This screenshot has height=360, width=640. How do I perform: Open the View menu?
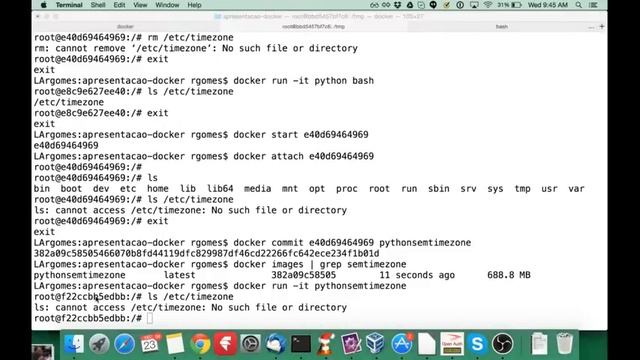pos(140,5)
